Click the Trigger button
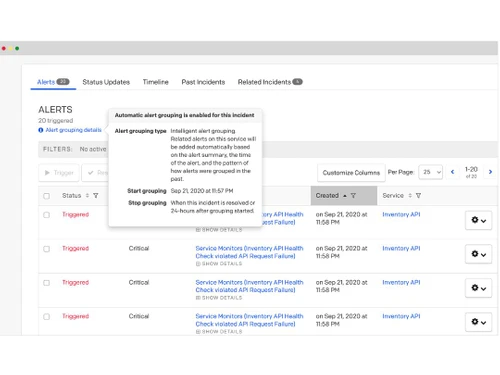The width and height of the screenshot is (500, 375). click(59, 173)
